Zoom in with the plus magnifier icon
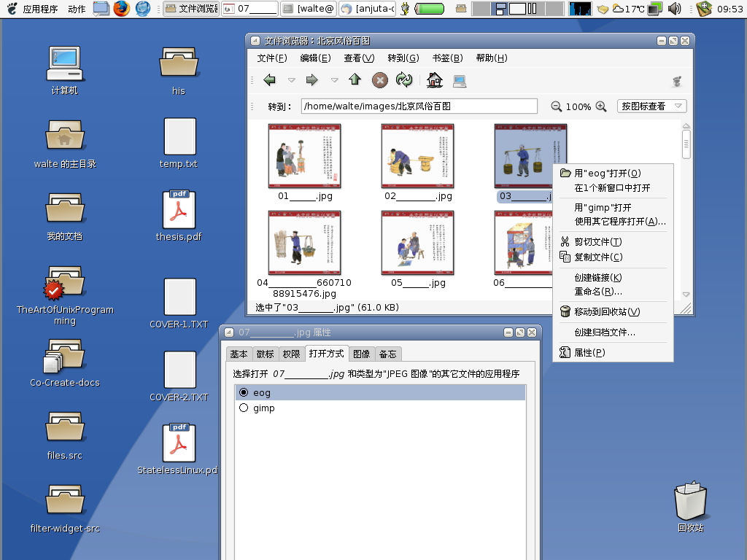This screenshot has height=560, width=747. (601, 106)
